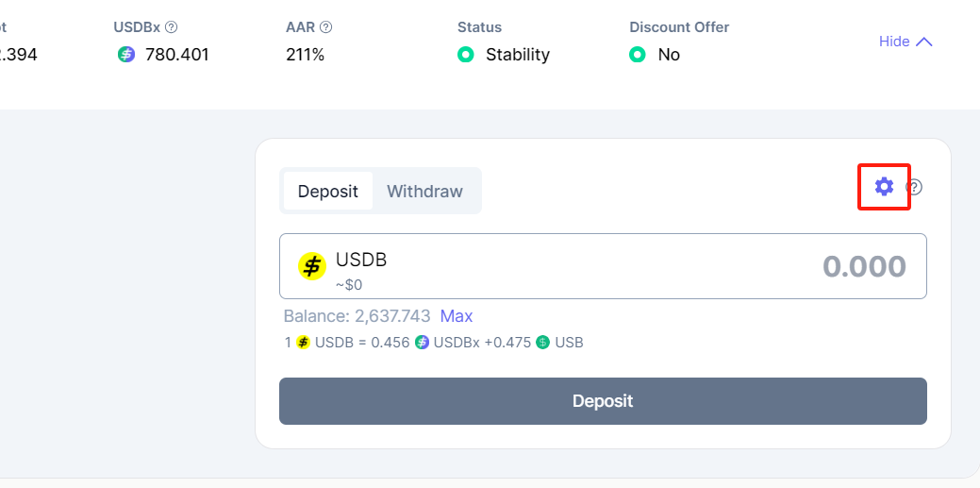
Task: Click the info icon next to USDBx header
Action: click(172, 27)
